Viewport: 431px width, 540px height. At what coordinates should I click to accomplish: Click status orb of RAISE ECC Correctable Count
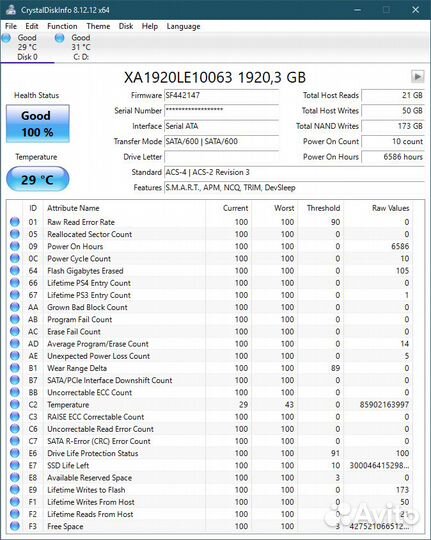pyautogui.click(x=15, y=417)
